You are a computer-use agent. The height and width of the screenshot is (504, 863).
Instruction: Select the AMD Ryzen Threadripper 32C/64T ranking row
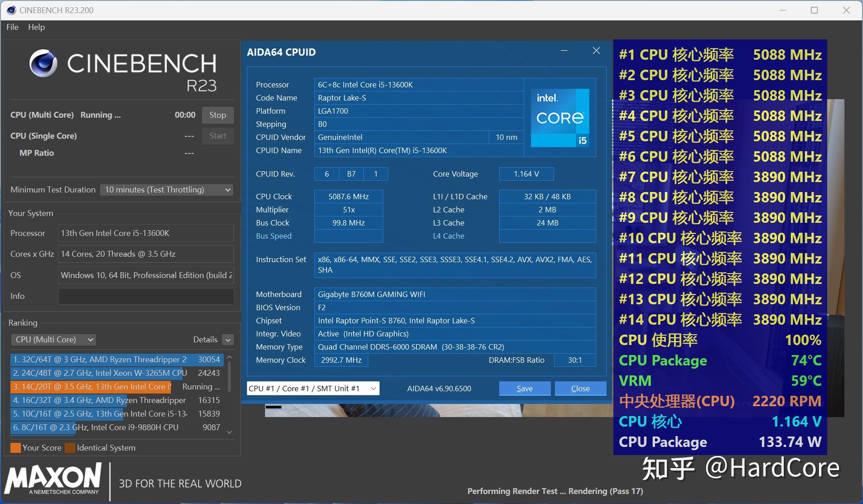pyautogui.click(x=117, y=360)
